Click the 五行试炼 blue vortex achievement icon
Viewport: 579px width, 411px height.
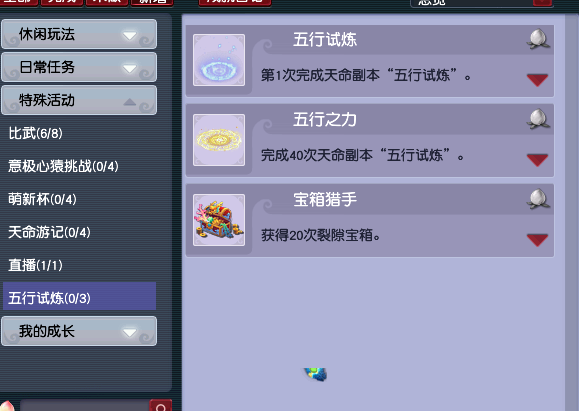tap(219, 60)
